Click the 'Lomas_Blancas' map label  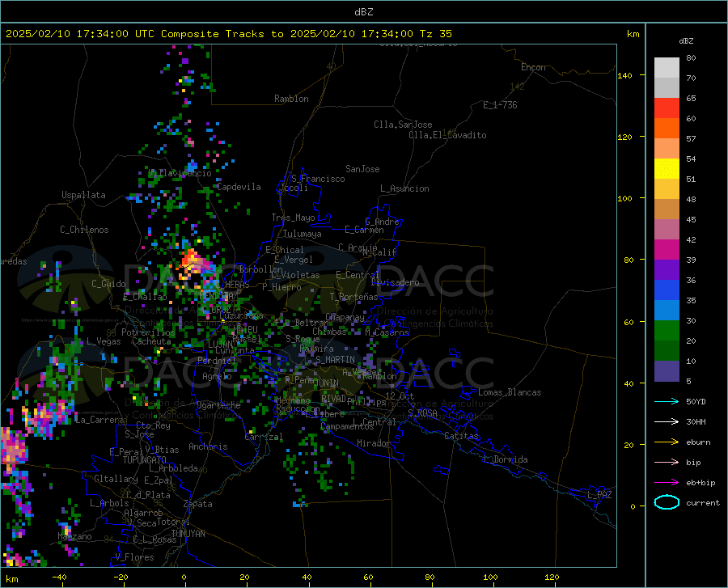tap(510, 392)
